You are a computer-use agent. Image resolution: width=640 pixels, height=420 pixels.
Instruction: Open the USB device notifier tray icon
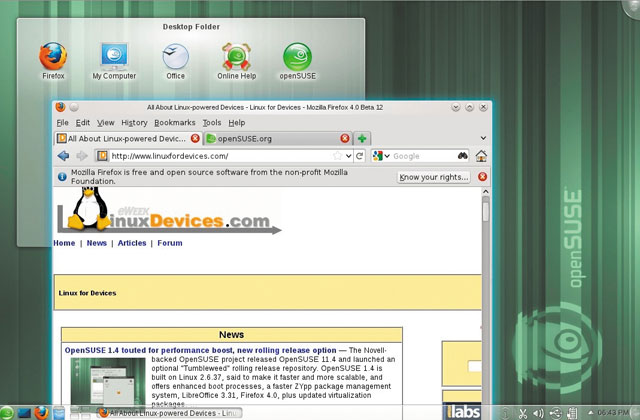pos(556,413)
